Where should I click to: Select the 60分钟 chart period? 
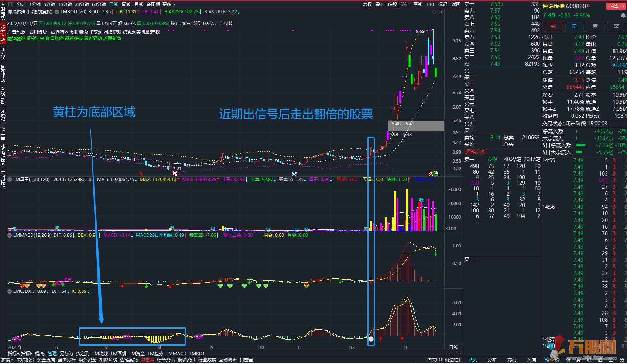(99, 4)
